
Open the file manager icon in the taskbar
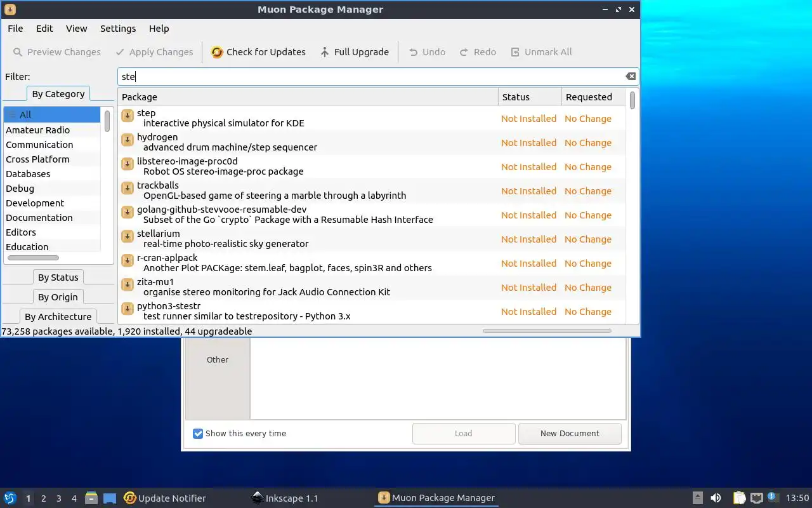[91, 498]
